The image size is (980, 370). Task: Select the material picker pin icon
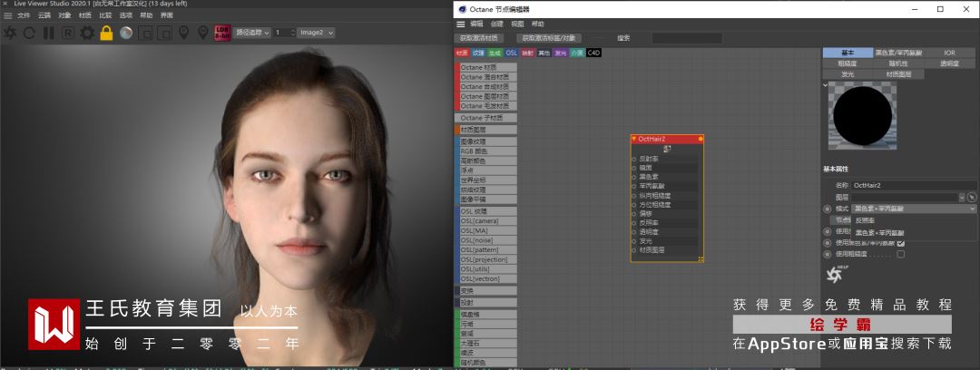coord(202,33)
